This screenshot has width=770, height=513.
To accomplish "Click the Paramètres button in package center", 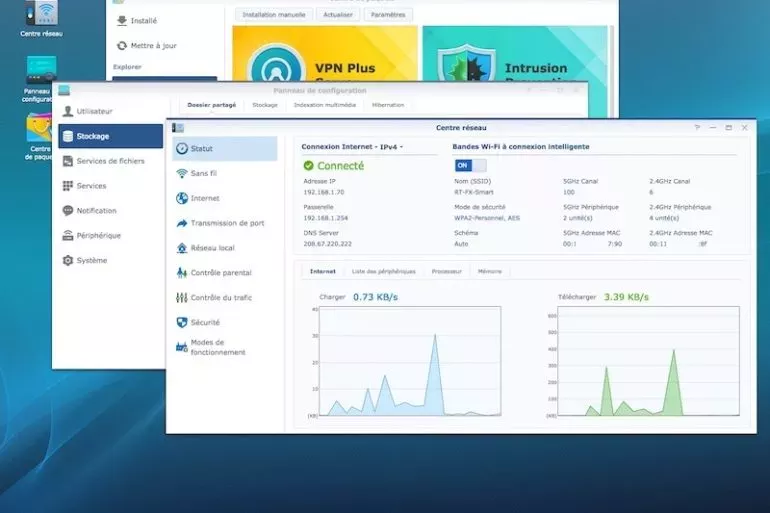I will pyautogui.click(x=388, y=15).
